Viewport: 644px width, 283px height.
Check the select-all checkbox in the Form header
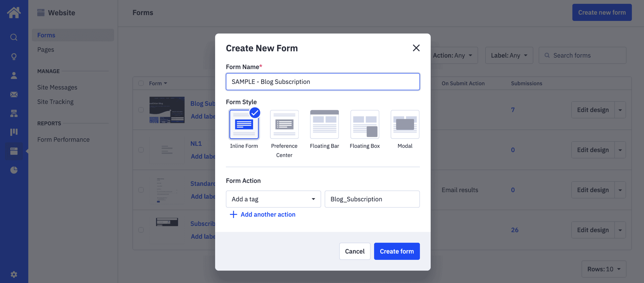click(x=141, y=83)
